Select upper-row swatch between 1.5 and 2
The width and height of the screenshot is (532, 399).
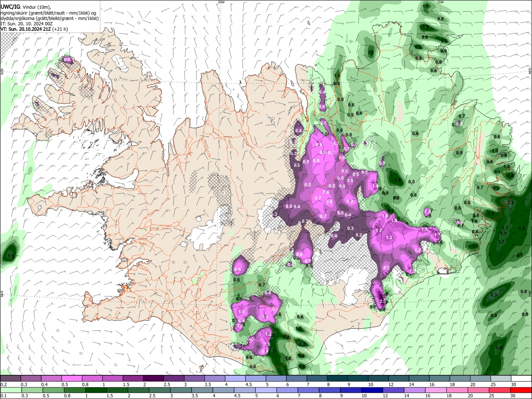pos(133,379)
